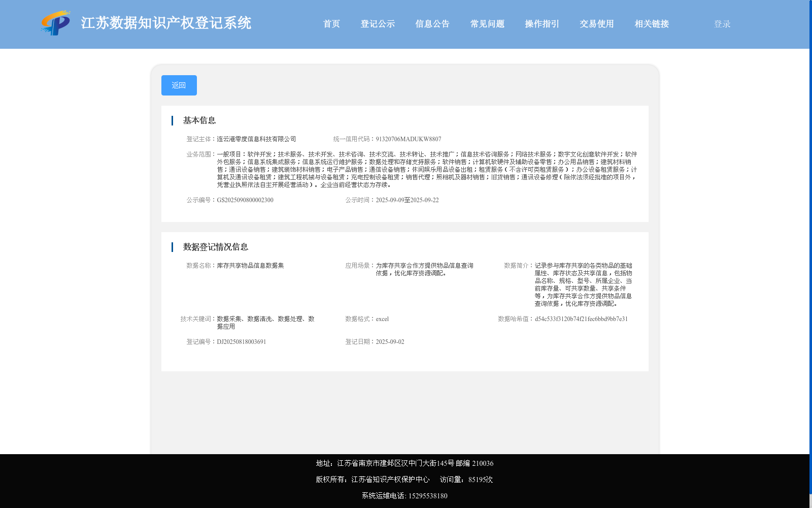Select the registration date 2025-09-02

390,342
